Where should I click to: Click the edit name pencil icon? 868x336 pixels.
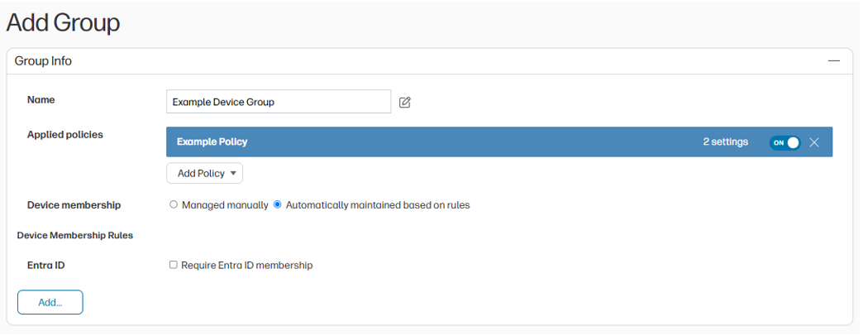[405, 103]
